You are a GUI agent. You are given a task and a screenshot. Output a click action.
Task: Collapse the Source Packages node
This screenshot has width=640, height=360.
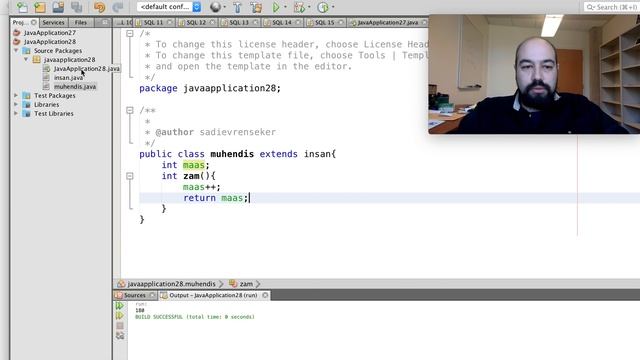(x=16, y=51)
